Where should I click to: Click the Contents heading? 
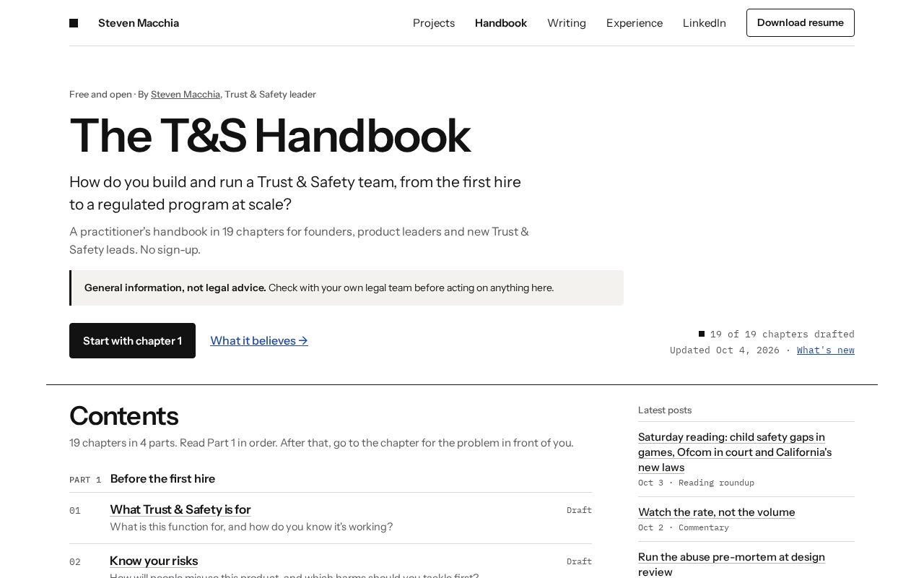(x=123, y=416)
